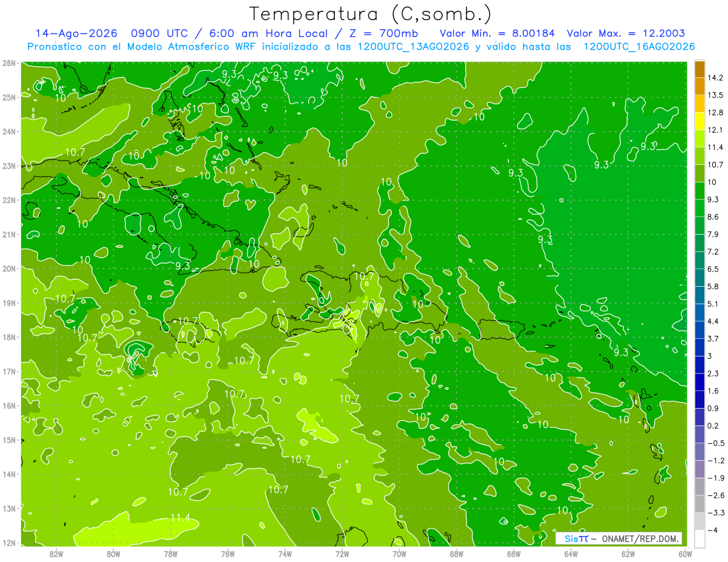The width and height of the screenshot is (728, 562).
Task: Click the "4.4" colorbar label
Action: [713, 321]
